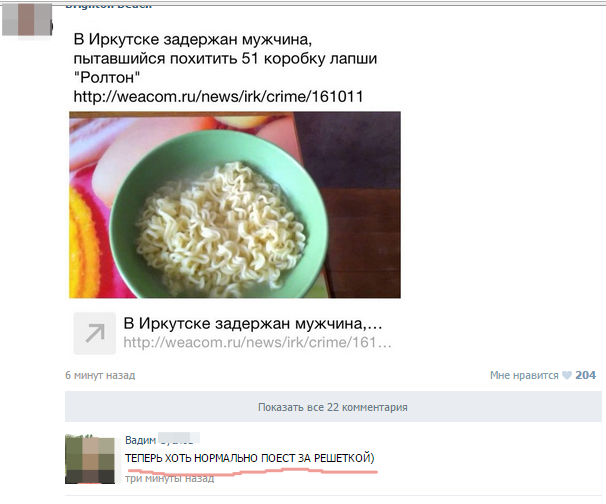Screen dimensions: 606x504
Task: Open the blurred post author avatar
Action: click(27, 20)
